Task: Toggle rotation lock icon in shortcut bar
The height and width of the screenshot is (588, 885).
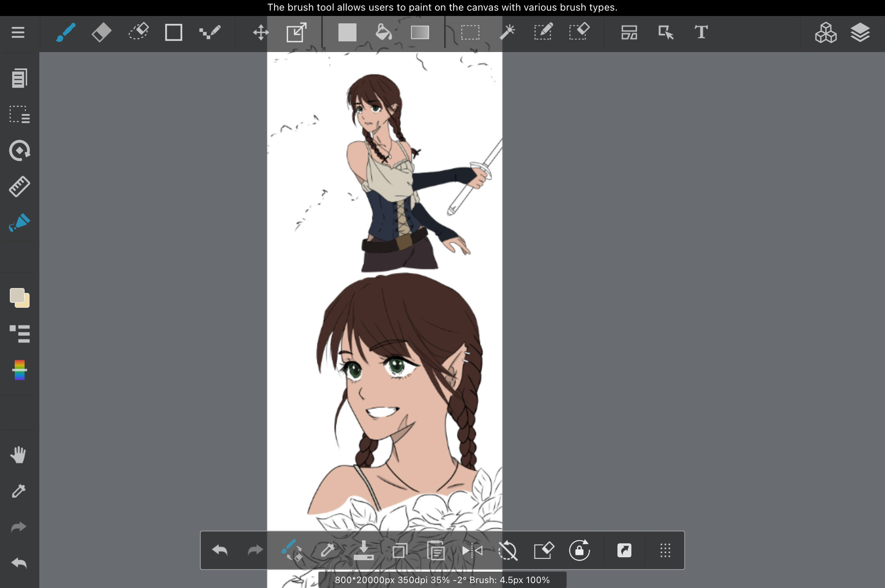Action: 579,550
